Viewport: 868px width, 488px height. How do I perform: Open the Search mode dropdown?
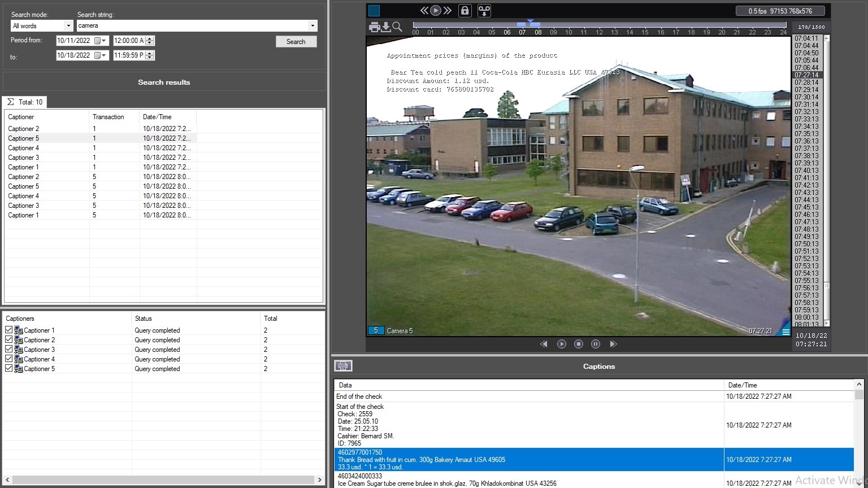tap(68, 26)
